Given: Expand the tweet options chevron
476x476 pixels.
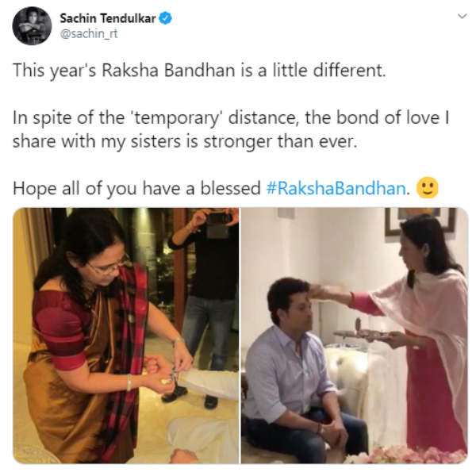Looking at the screenshot, I should tap(462, 16).
